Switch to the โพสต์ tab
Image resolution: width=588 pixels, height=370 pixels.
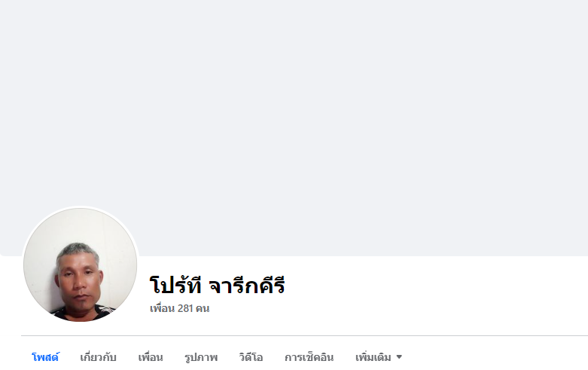coord(45,357)
